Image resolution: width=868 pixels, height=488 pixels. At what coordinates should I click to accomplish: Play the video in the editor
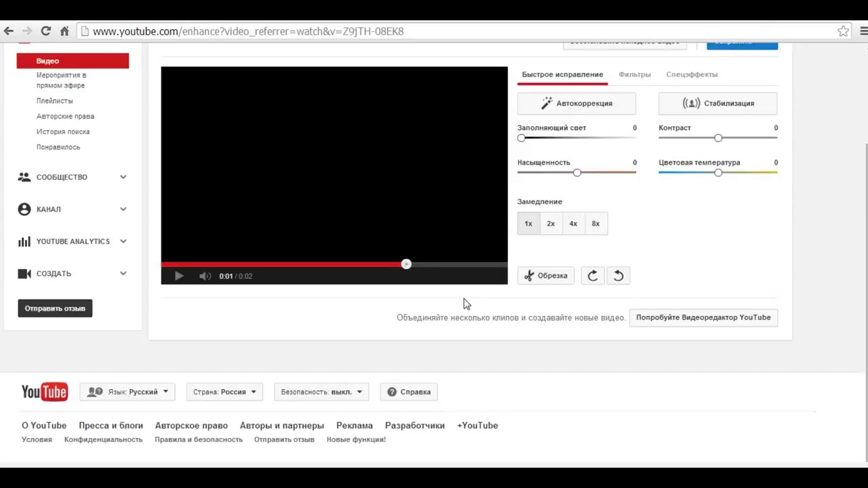179,276
